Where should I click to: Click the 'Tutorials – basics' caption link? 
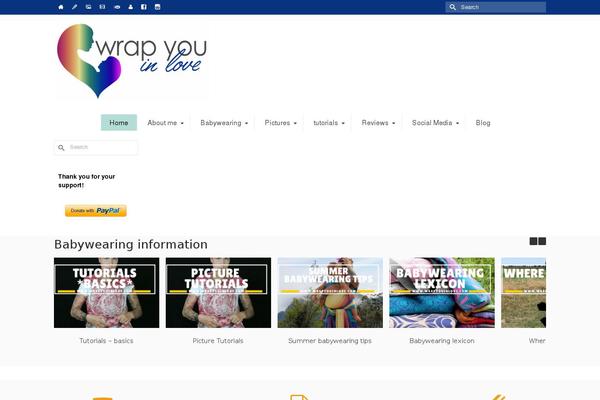(106, 341)
